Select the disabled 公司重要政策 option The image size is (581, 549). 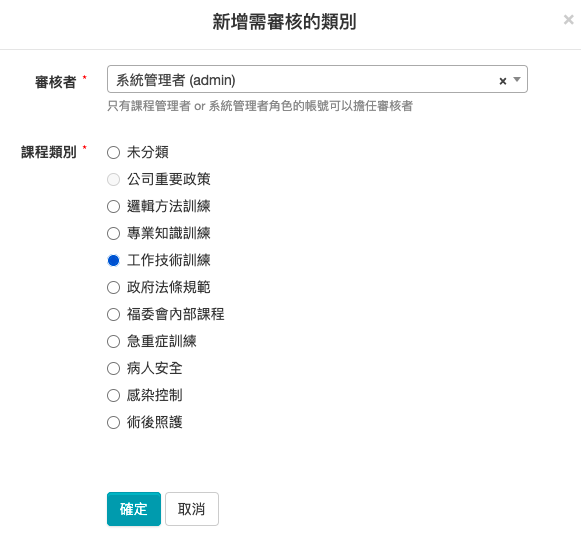coord(113,179)
